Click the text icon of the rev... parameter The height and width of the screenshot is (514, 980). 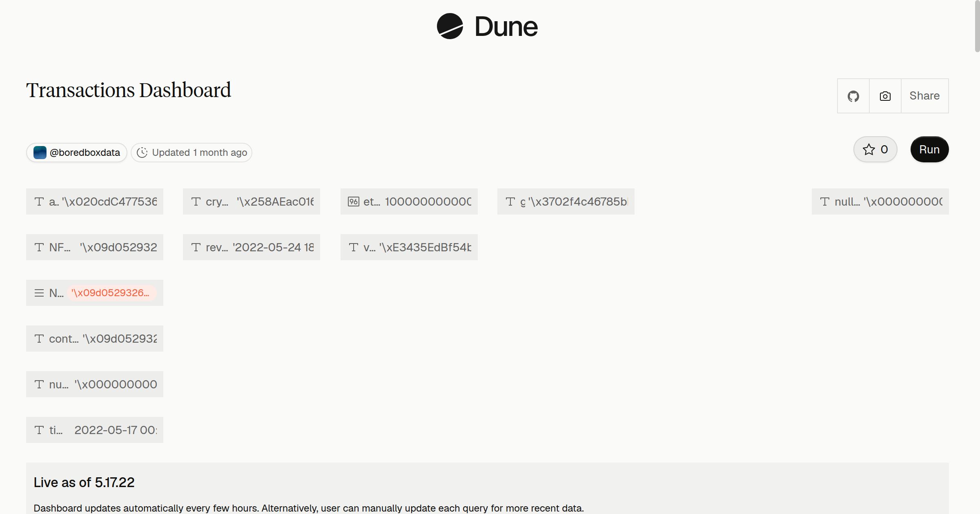(x=196, y=247)
